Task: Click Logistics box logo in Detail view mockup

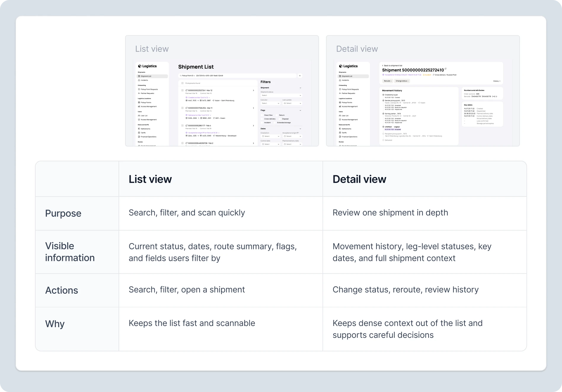Action: pos(341,66)
